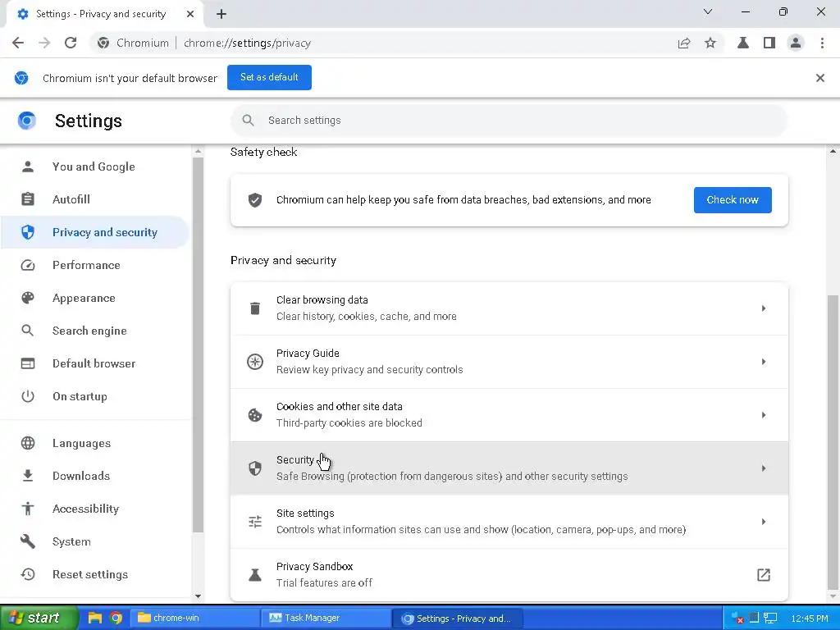Expand arrow for Privacy Guide

pyautogui.click(x=764, y=362)
